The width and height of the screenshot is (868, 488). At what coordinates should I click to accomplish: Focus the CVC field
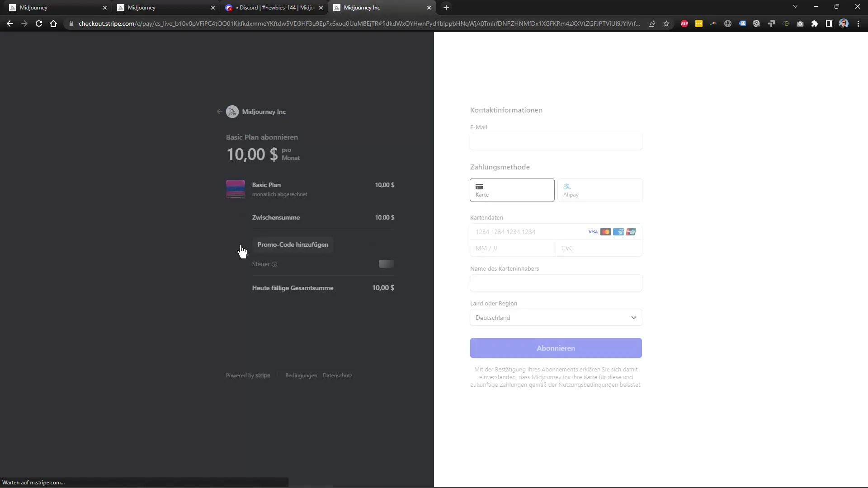point(599,248)
